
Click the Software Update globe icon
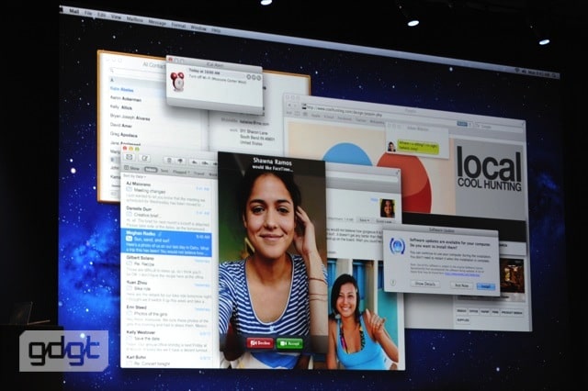(x=397, y=246)
